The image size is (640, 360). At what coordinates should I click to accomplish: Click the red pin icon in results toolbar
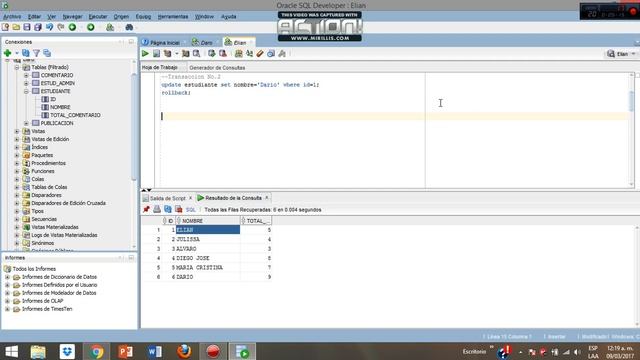[146, 209]
